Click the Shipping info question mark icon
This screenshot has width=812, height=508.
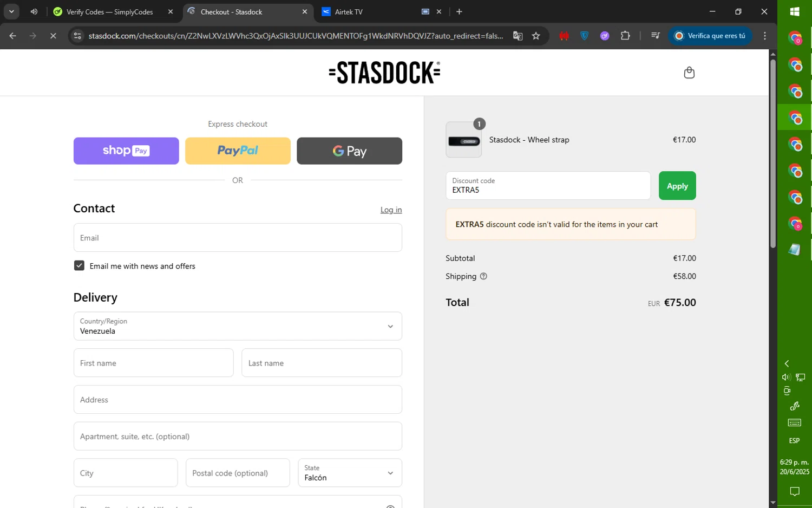coord(483,276)
